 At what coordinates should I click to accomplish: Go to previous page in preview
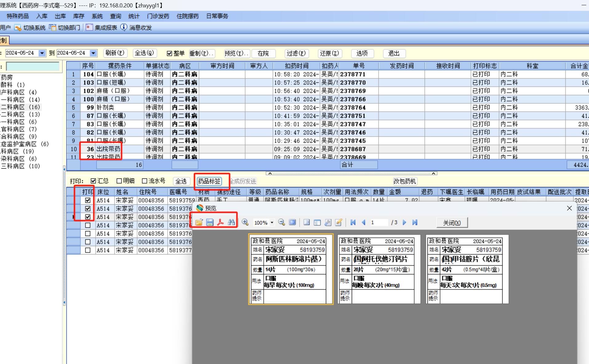[363, 222]
